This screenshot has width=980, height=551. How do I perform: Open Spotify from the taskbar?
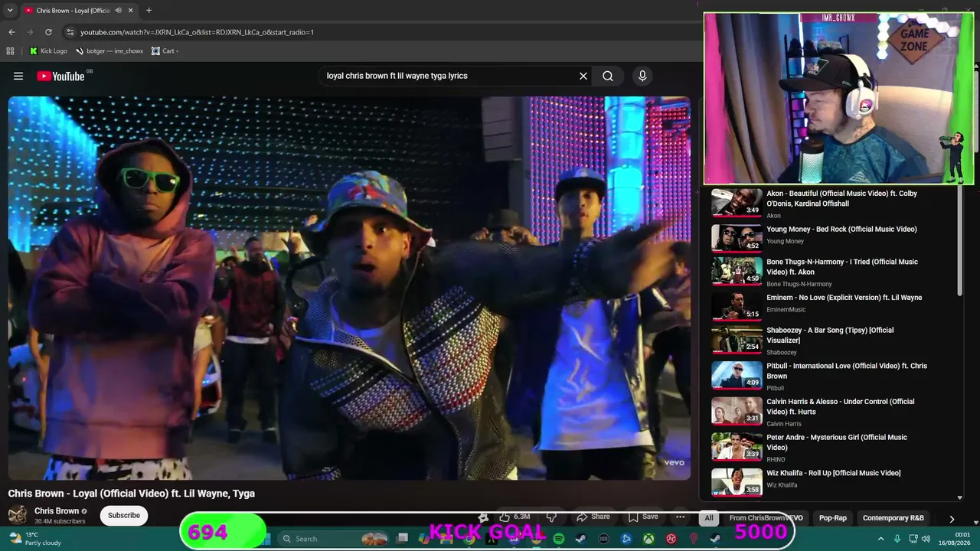(559, 539)
